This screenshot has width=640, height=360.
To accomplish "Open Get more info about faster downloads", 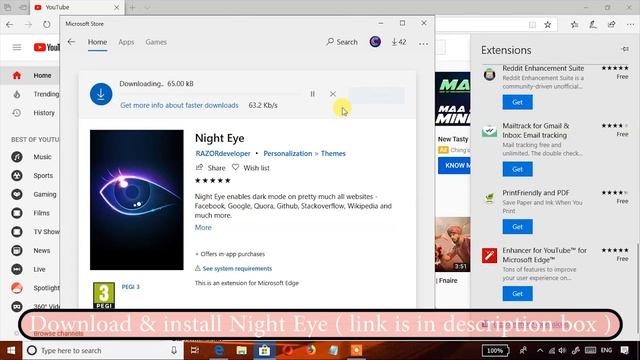I will (x=179, y=105).
